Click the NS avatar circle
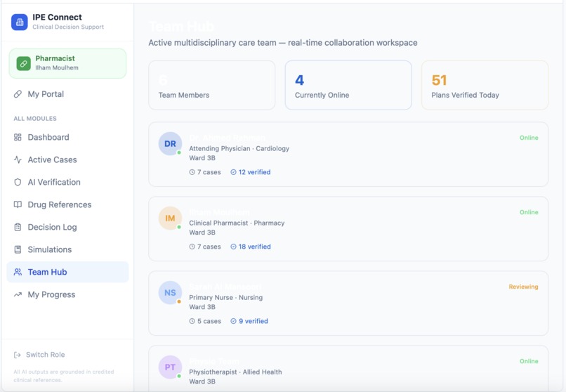The width and height of the screenshot is (566, 392). coord(170,293)
